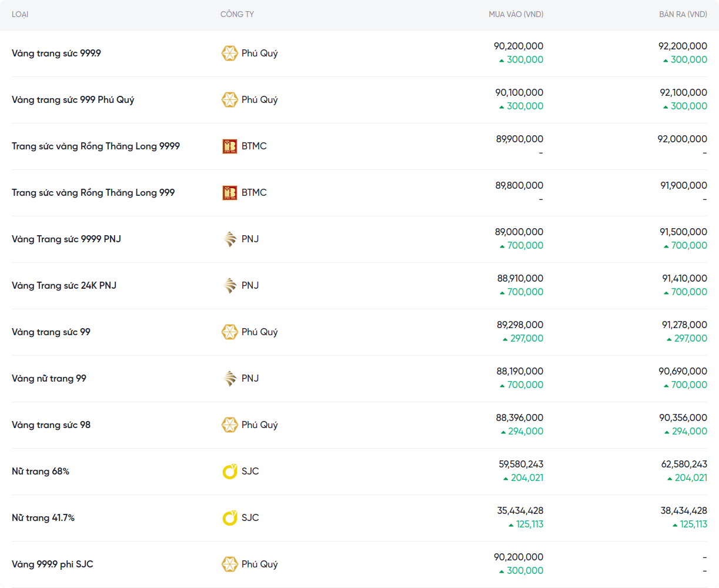This screenshot has width=719, height=588.
Task: Click buy price 59,580,243 for Nữ trang 68%
Action: click(x=521, y=465)
